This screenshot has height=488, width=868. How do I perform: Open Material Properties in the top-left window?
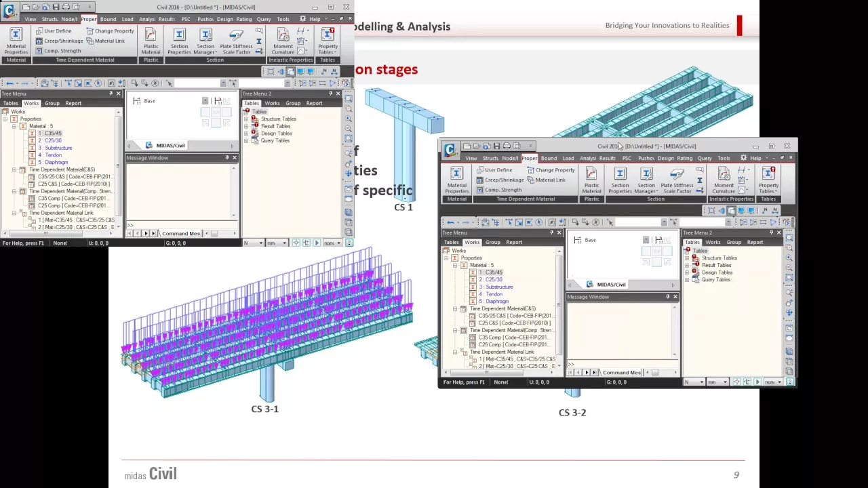(x=16, y=41)
